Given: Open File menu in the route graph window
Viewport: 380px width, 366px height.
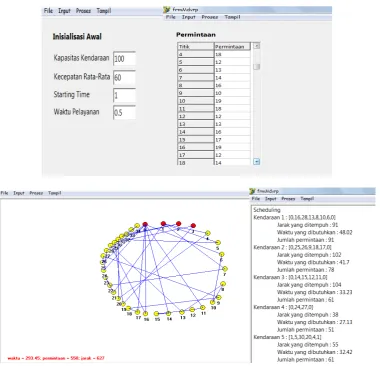Looking at the screenshot, I should 4,193.
